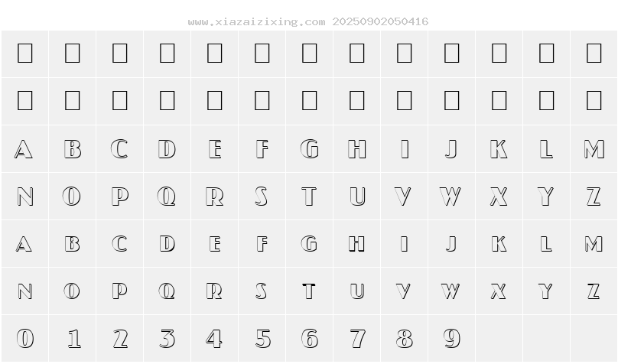
Task: Select the smaller small-cap W glyph
Action: pyautogui.click(x=450, y=291)
